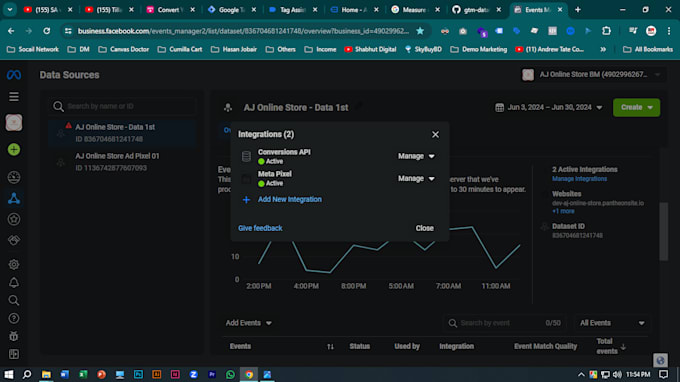Screen dimensions: 680x382
Task: Open the custom conversions star icon
Action: (14, 219)
